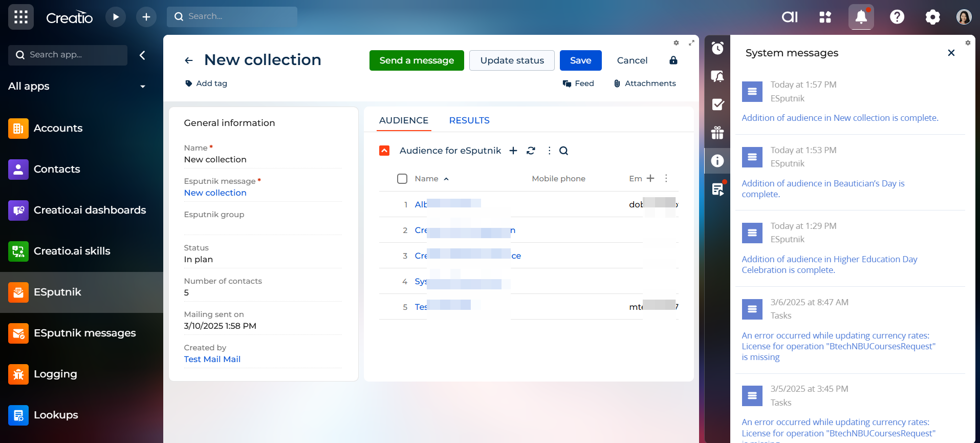Click Mobile phone column header
Viewport: 980px width, 443px height.
pos(558,179)
